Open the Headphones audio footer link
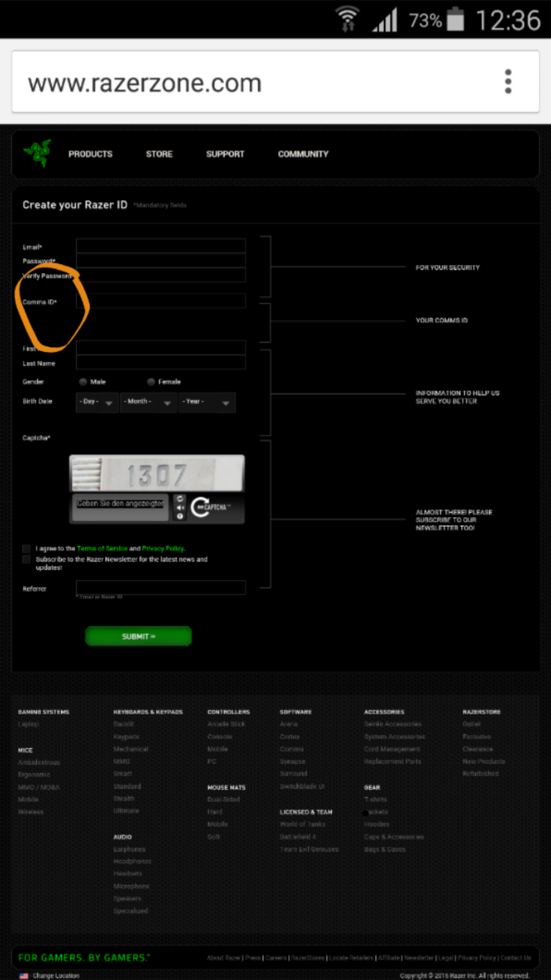The width and height of the screenshot is (551, 980). pyautogui.click(x=132, y=861)
